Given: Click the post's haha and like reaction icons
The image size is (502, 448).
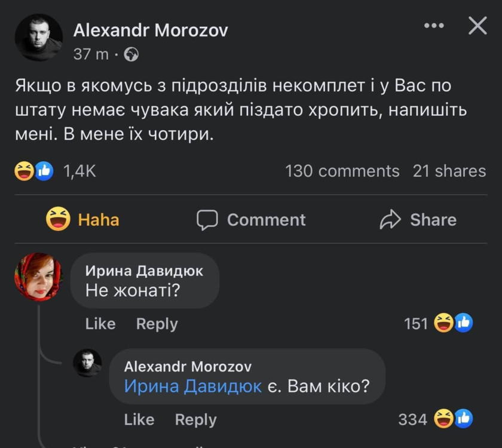Looking at the screenshot, I should pyautogui.click(x=33, y=171).
